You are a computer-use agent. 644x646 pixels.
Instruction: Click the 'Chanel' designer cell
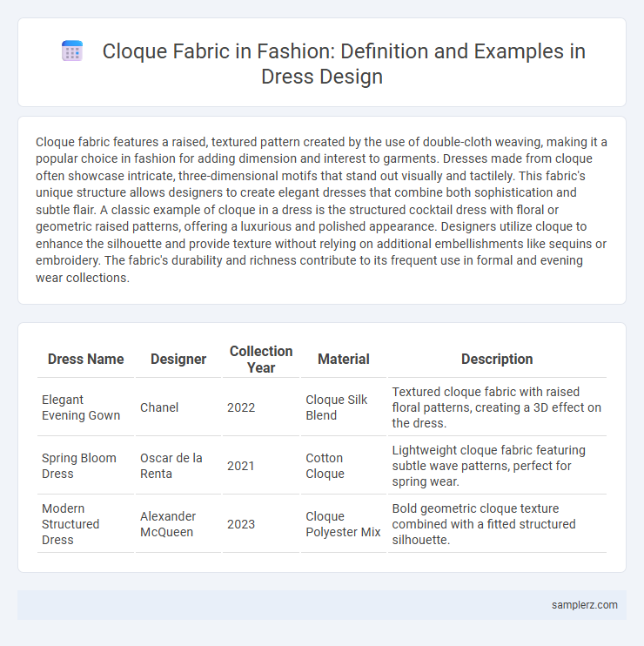178,407
